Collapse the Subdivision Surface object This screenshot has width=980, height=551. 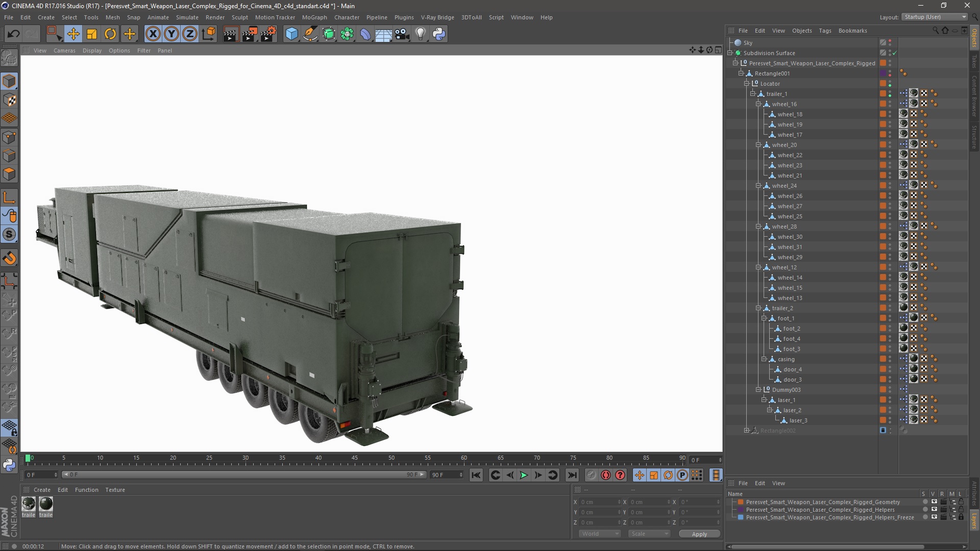tap(730, 53)
